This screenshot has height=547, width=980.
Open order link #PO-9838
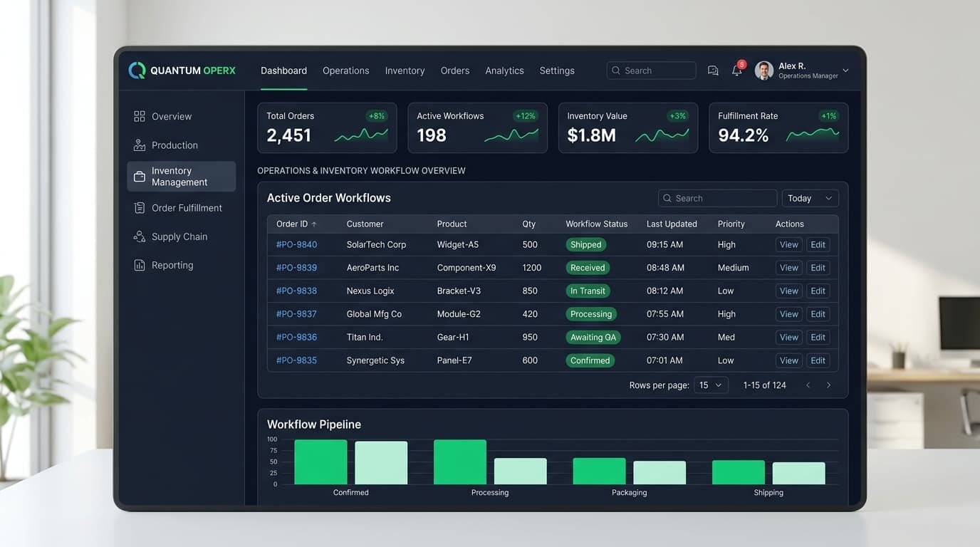pyautogui.click(x=296, y=291)
